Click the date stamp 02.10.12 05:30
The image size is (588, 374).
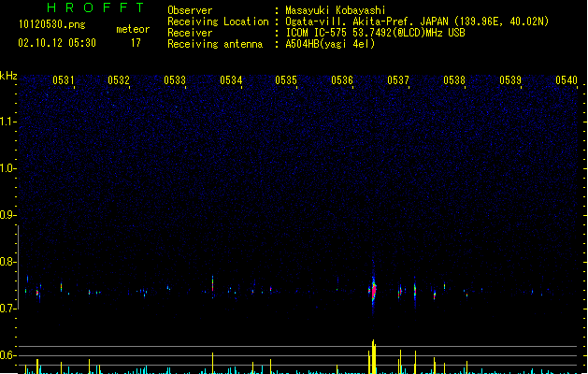tap(57, 43)
